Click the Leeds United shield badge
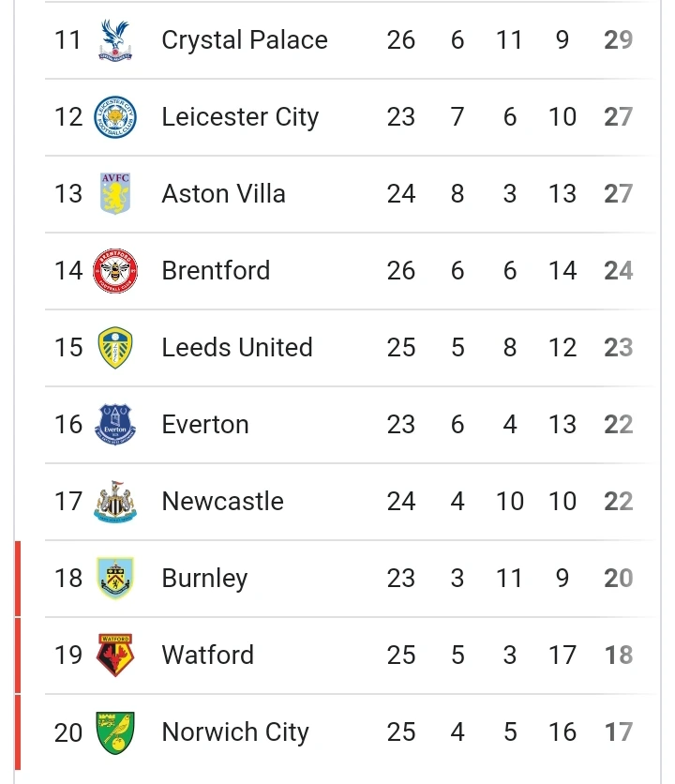 click(x=115, y=348)
